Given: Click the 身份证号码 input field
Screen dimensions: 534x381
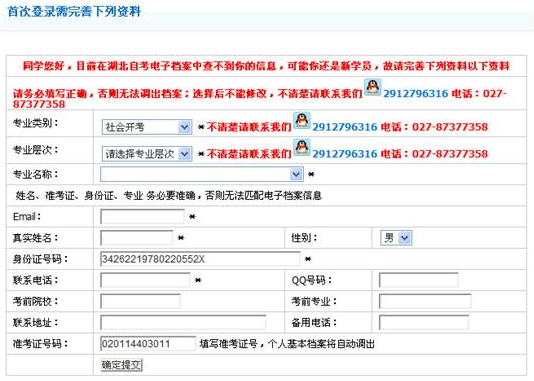Looking at the screenshot, I should (200, 259).
